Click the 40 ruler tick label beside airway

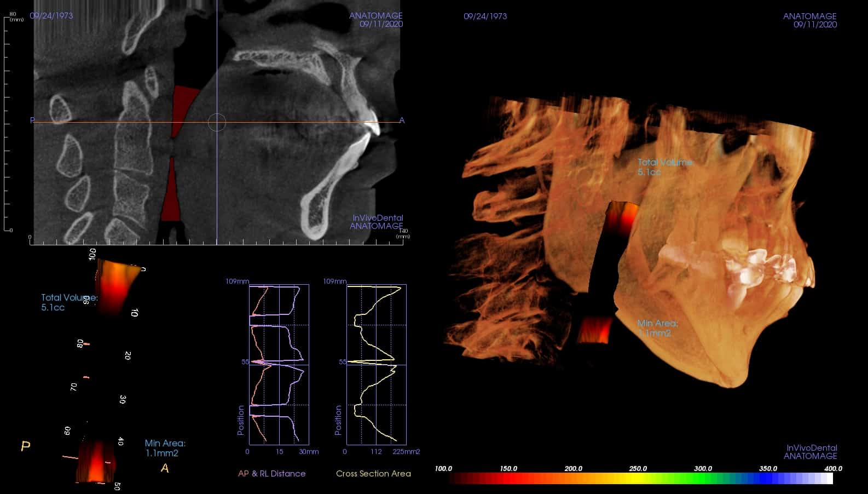click(x=120, y=441)
